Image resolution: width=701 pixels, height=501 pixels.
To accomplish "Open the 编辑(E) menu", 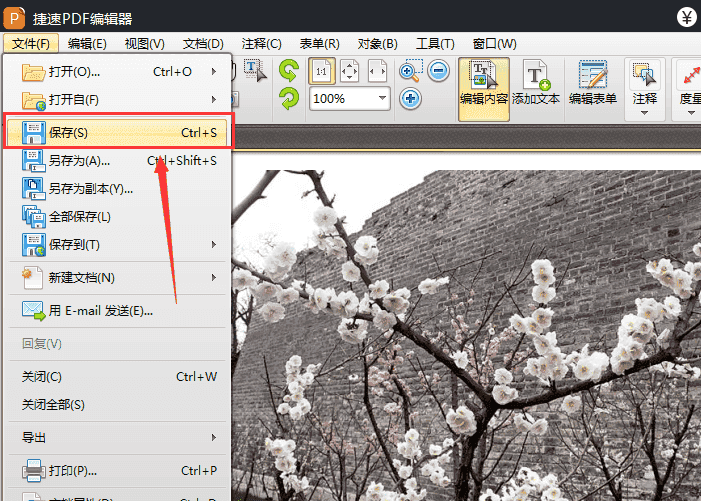I will pyautogui.click(x=87, y=44).
